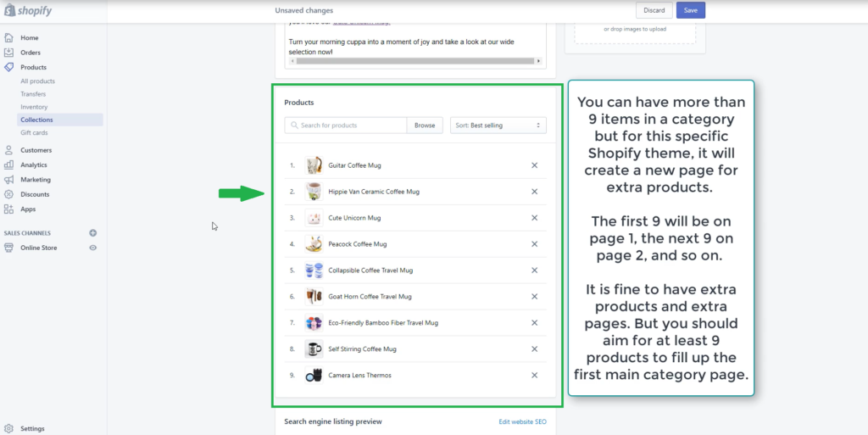Click the Save button
The height and width of the screenshot is (435, 868).
point(691,10)
